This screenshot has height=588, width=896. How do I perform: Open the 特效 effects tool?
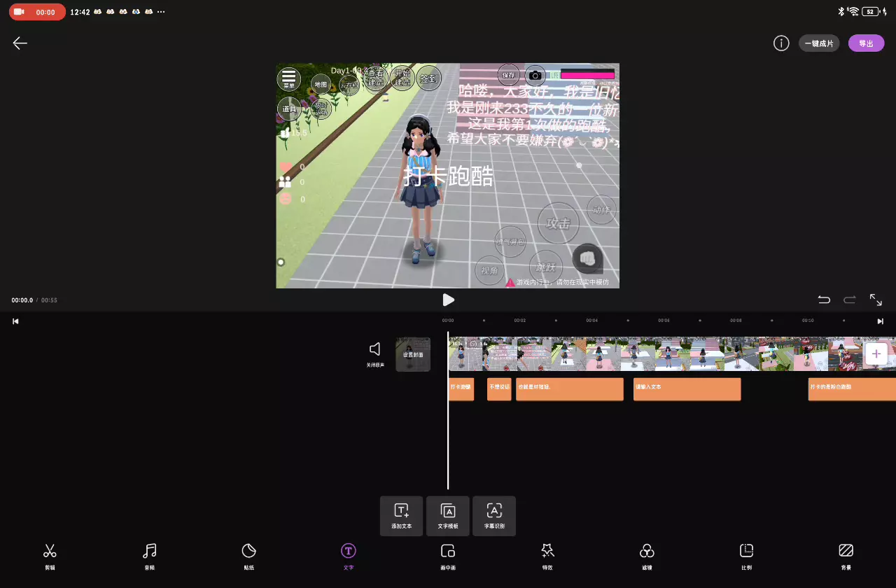coord(547,556)
